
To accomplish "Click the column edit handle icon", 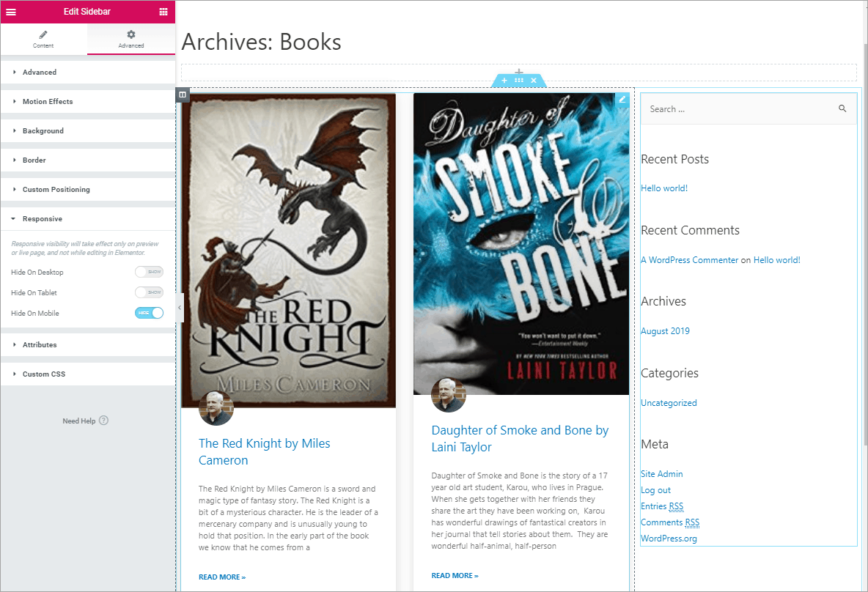I will click(x=183, y=95).
